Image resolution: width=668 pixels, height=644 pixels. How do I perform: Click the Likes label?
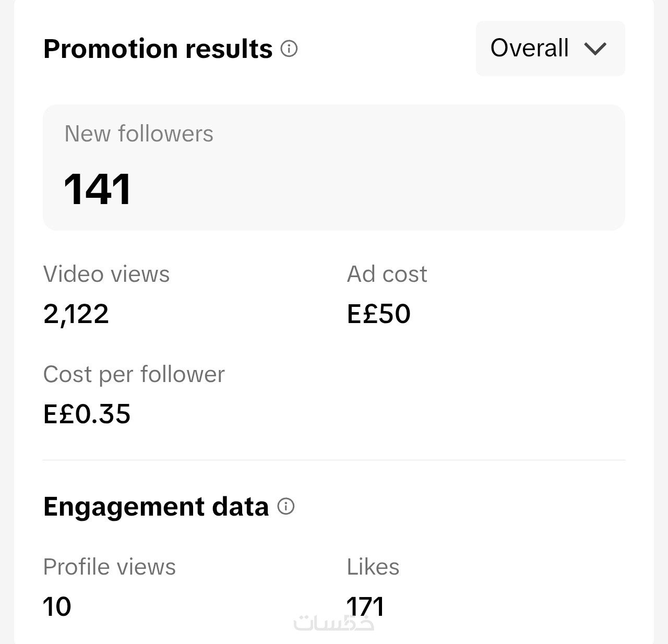[x=373, y=567]
